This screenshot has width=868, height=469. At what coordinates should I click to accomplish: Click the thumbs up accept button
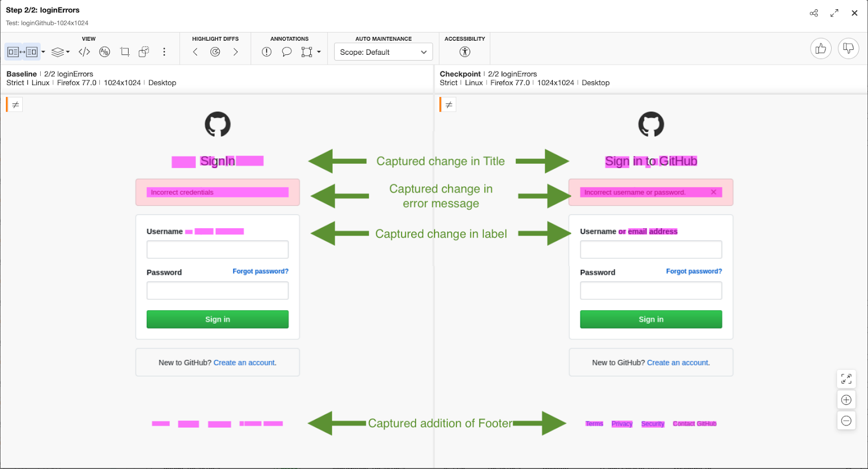pyautogui.click(x=821, y=49)
